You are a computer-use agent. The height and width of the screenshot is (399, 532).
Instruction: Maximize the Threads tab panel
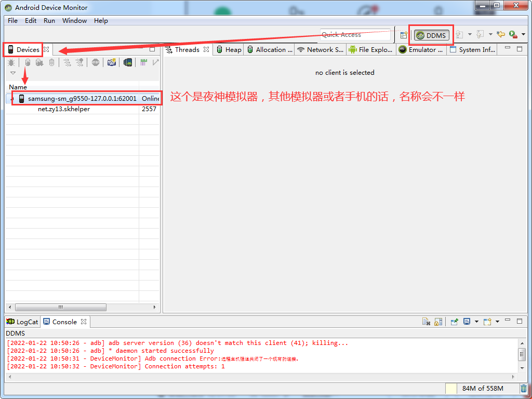[520, 49]
